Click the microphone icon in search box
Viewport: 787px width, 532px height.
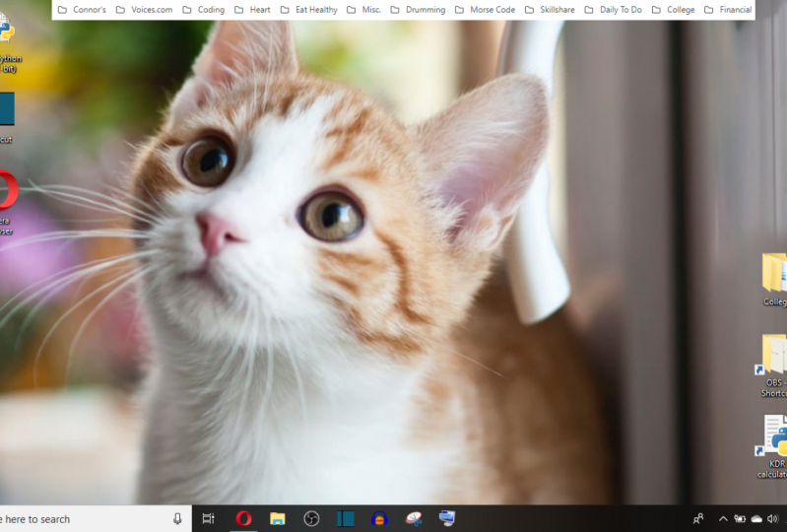pyautogui.click(x=177, y=519)
